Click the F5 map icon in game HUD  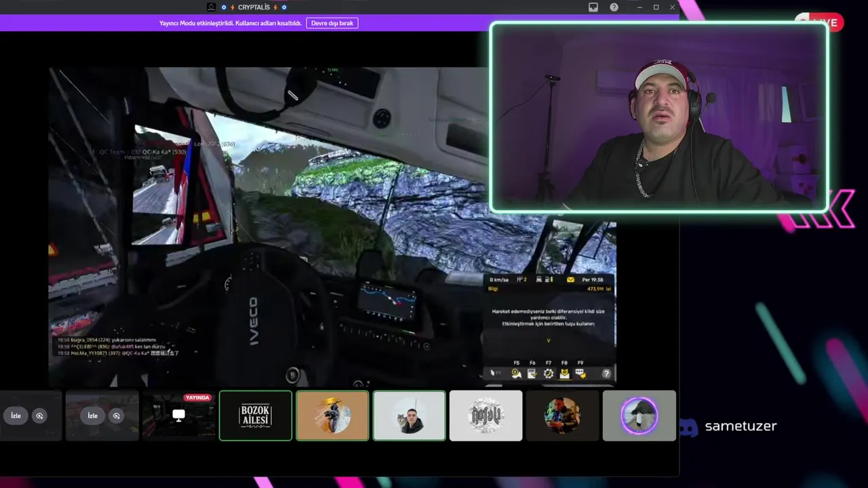(516, 373)
